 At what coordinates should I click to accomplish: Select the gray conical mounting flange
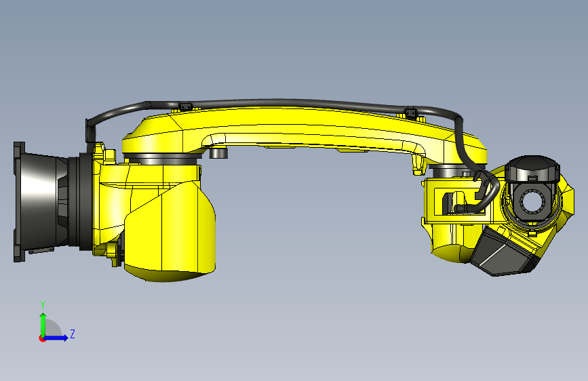tap(39, 202)
